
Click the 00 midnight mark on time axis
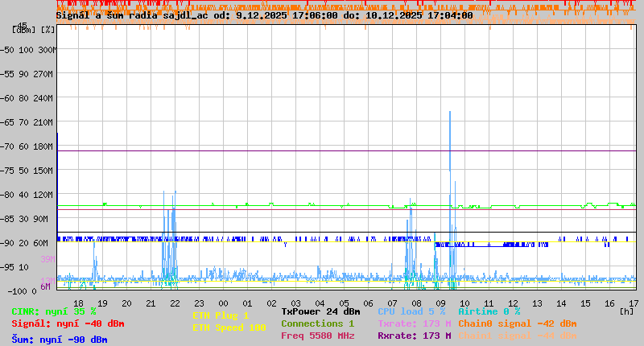coord(224,303)
